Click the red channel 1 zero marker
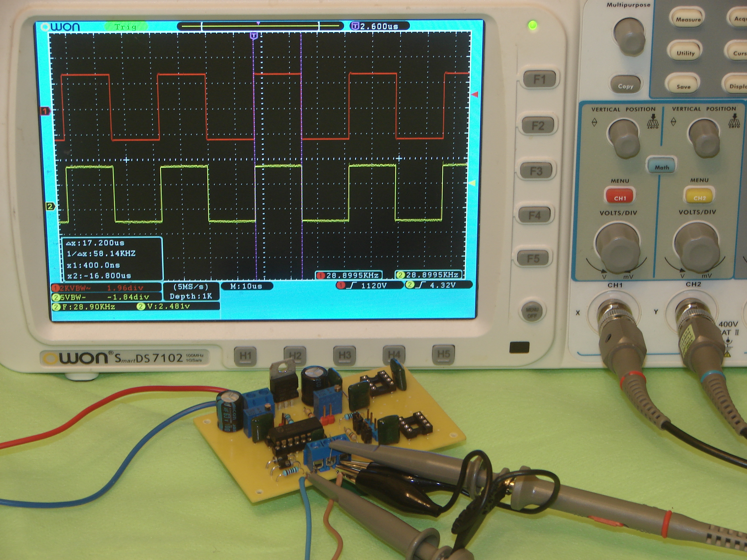The image size is (747, 560). 46,111
